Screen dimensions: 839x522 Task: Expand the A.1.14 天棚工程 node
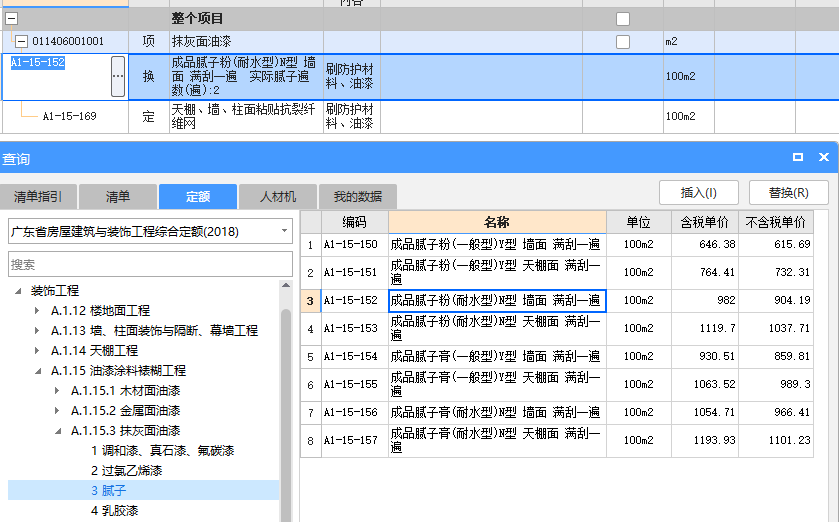coord(37,351)
